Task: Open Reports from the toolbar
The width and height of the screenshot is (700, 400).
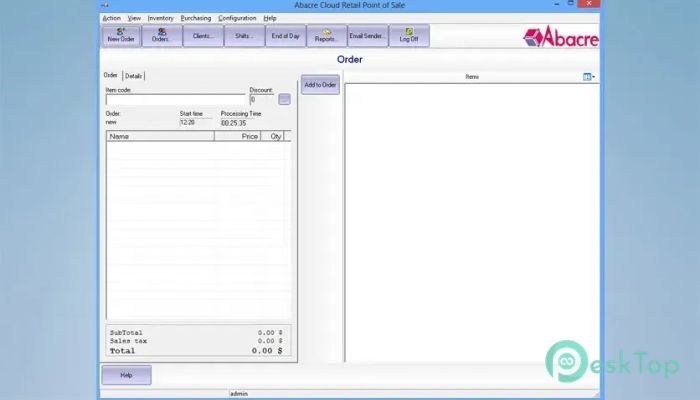Action: click(x=327, y=36)
